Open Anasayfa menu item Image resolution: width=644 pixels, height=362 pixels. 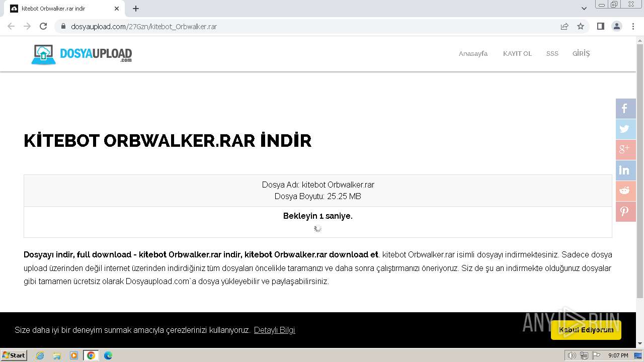(473, 54)
